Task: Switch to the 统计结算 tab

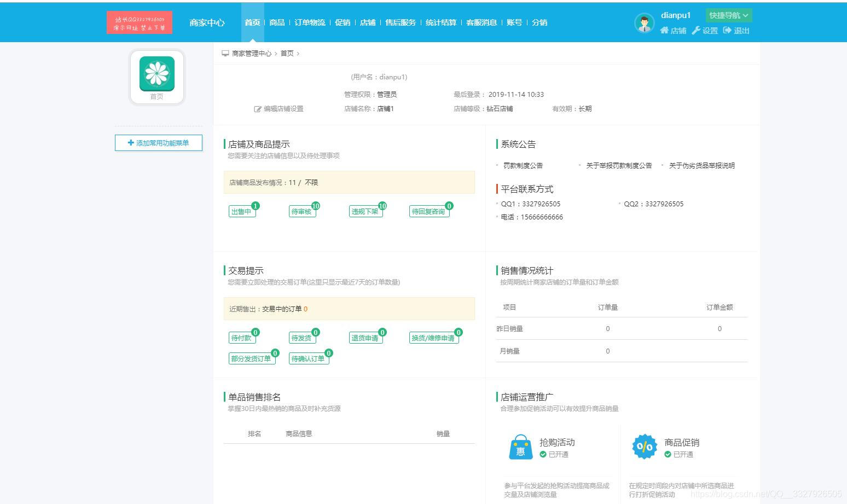Action: (441, 22)
